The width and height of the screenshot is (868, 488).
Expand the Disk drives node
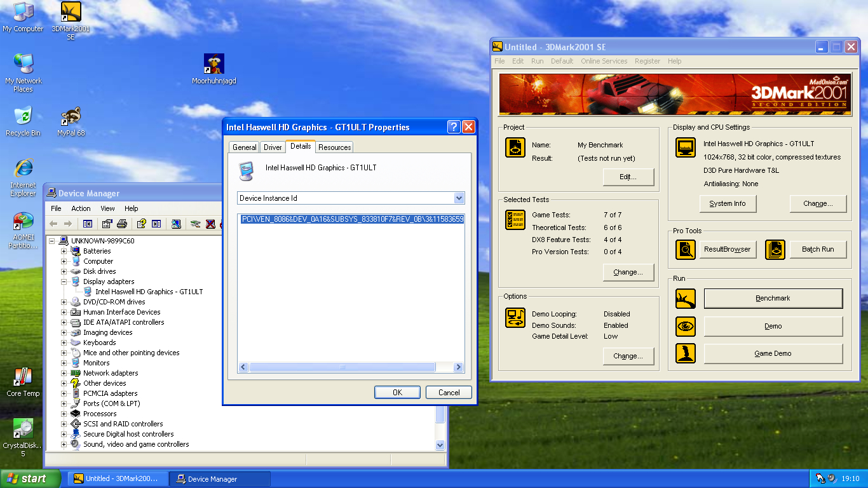[x=64, y=271]
